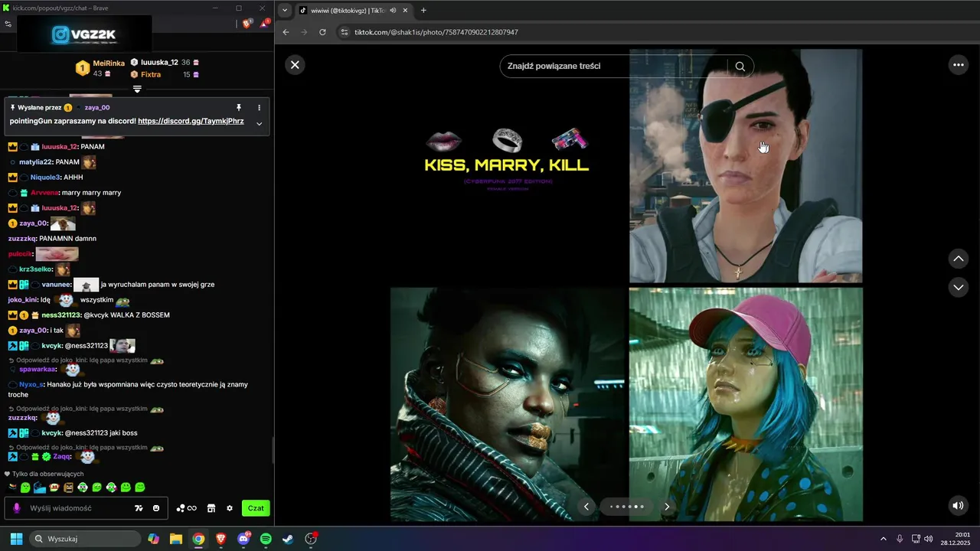Open the TikTok three-dots more options menu
Screen dimensions: 980x551
[958, 65]
